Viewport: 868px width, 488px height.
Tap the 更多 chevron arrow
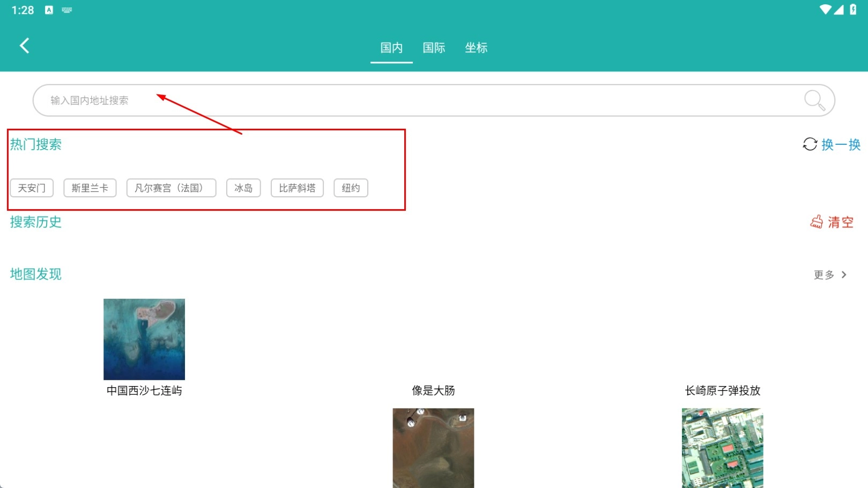844,275
